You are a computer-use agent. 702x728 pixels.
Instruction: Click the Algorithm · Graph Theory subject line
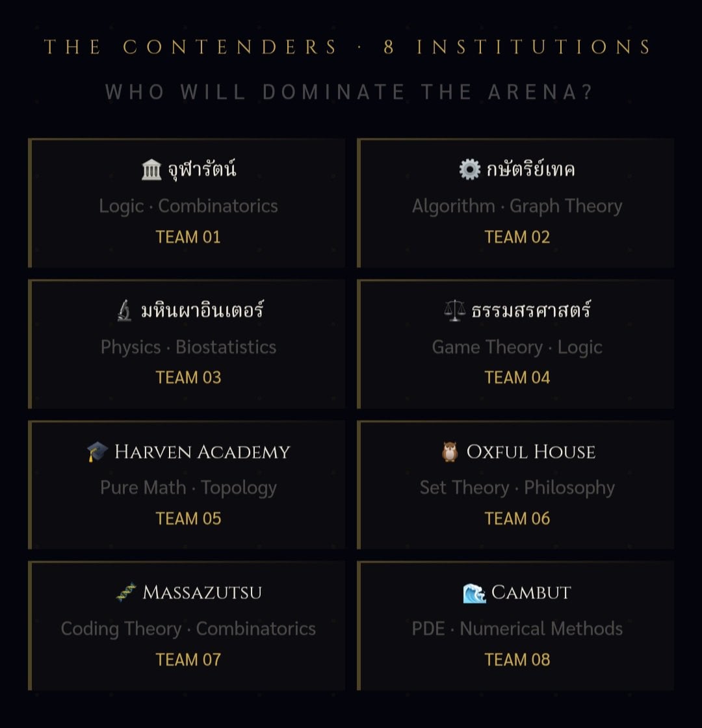[517, 206]
